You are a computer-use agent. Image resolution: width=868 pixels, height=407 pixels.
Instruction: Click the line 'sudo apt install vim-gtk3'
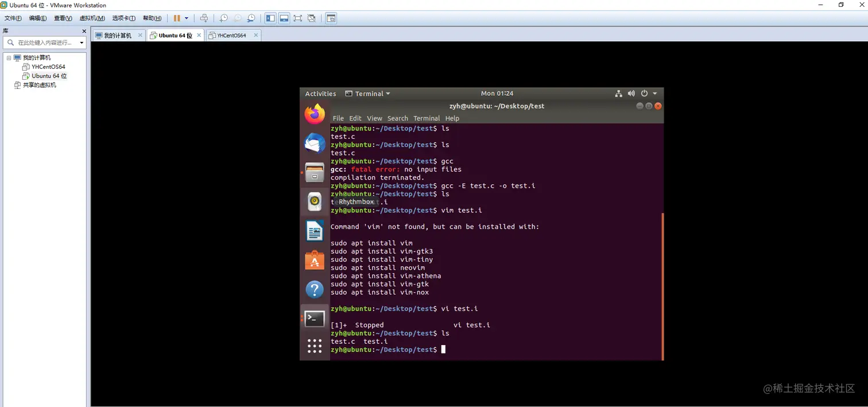coord(382,251)
